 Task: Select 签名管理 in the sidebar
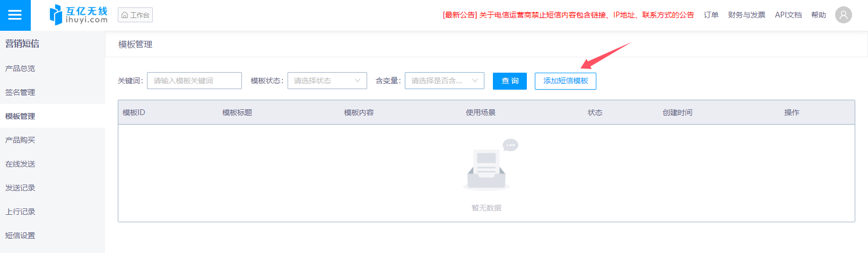pos(20,92)
